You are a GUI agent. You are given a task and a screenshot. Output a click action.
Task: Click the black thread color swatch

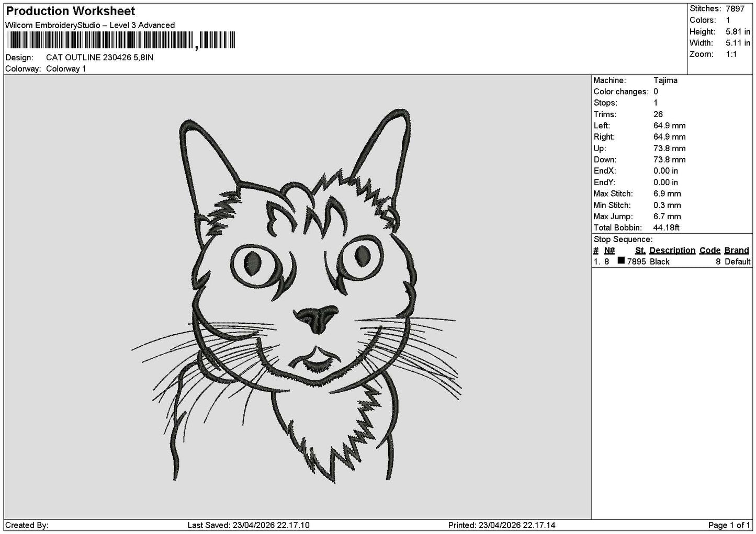[x=621, y=260]
